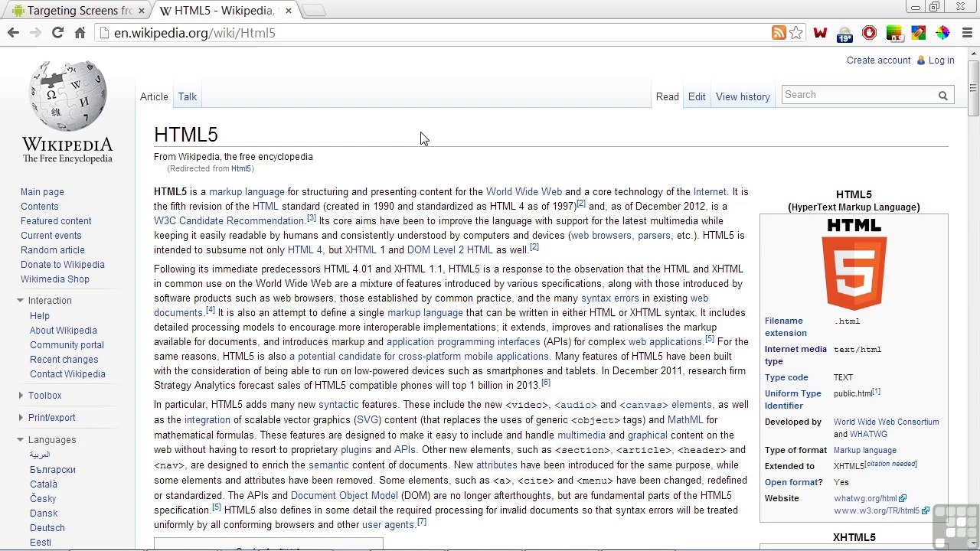
Task: Click the search magnifier icon in Wikipedia
Action: click(943, 96)
